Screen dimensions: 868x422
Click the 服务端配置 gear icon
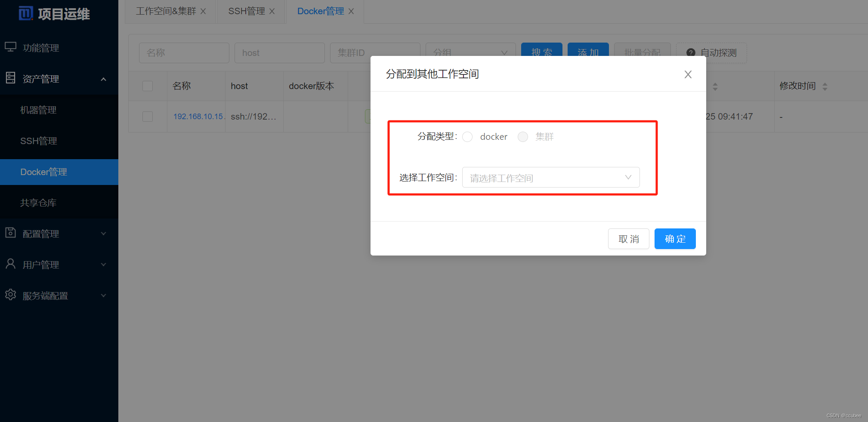pos(11,295)
